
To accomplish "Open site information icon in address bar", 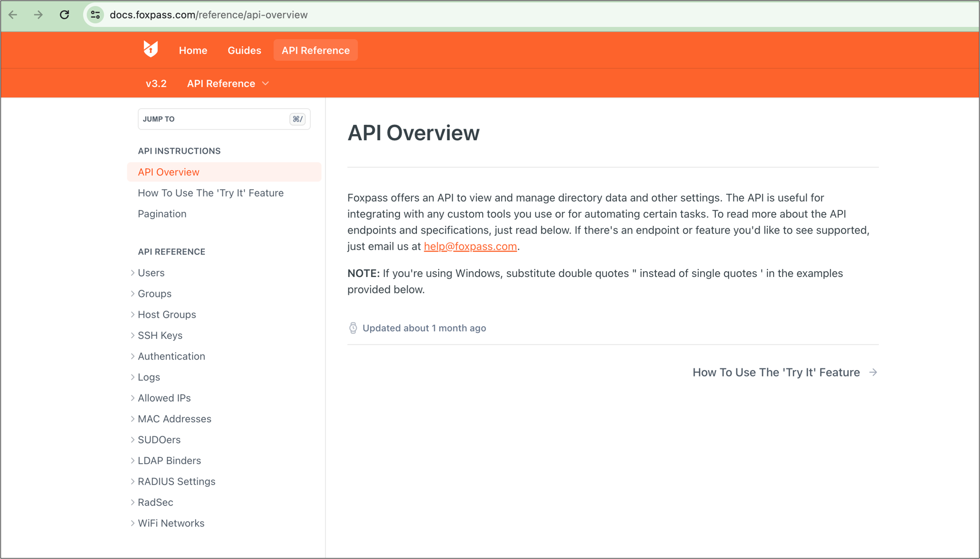I will point(95,15).
